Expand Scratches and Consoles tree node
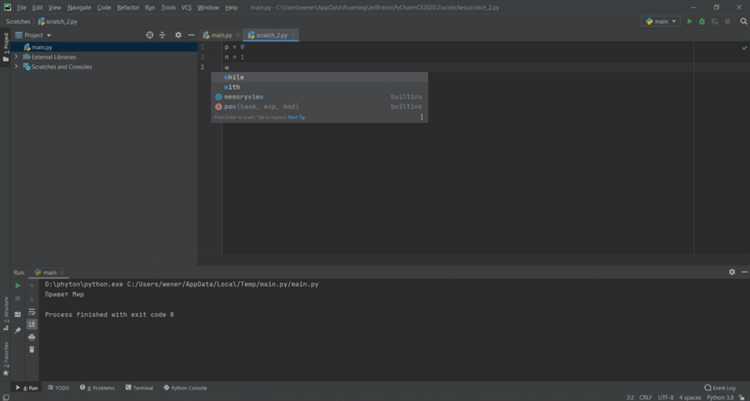 pos(16,67)
